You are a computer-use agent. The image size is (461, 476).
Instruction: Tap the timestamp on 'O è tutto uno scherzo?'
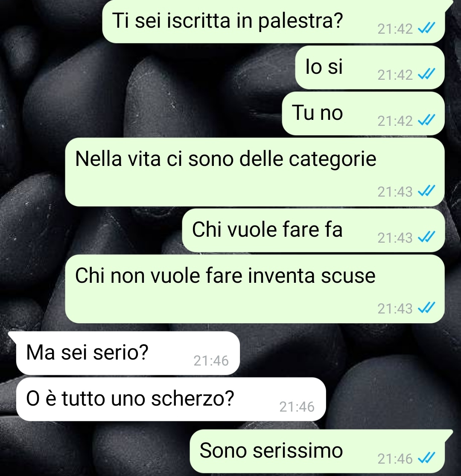pos(297,407)
